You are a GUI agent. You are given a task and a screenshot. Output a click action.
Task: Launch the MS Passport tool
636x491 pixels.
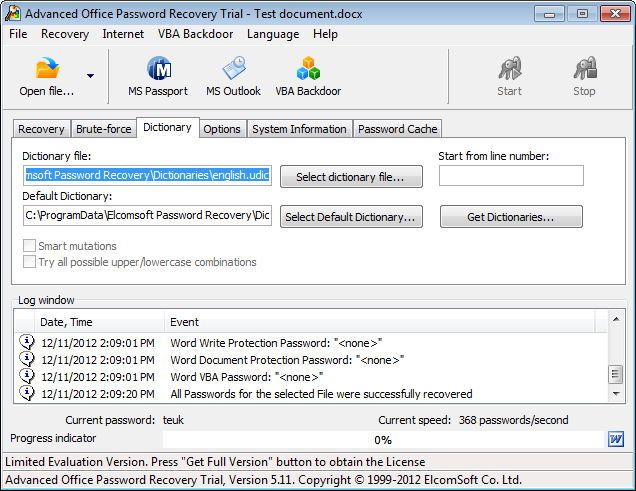point(158,77)
